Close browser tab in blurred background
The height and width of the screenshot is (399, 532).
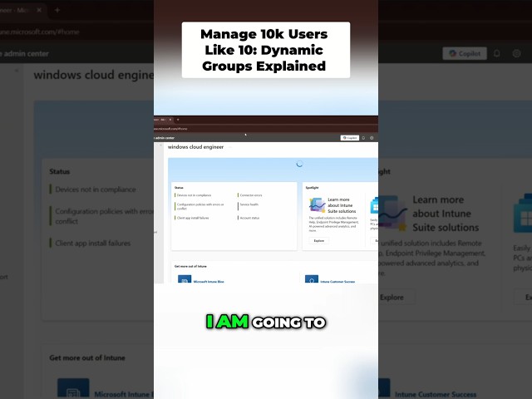click(39, 10)
